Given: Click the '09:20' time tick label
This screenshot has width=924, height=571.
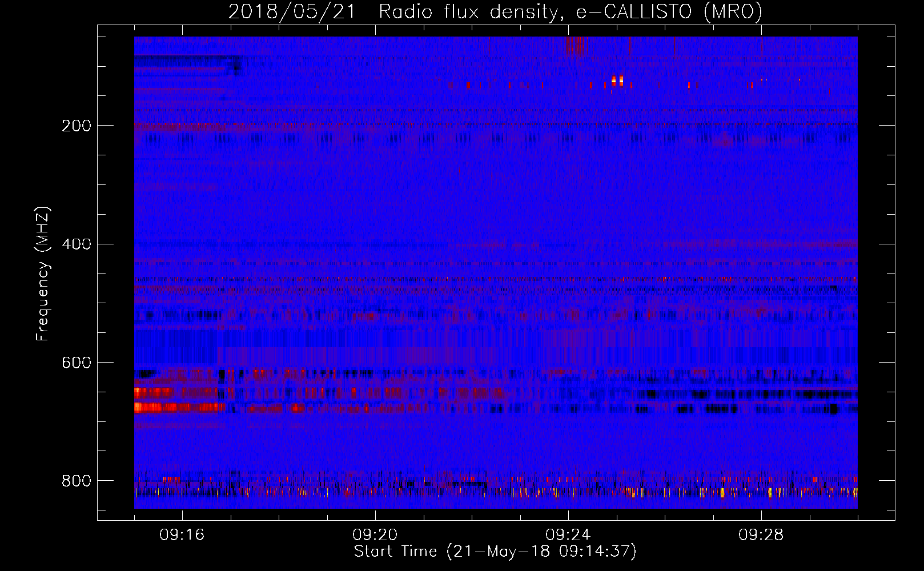Looking at the screenshot, I should pos(375,535).
